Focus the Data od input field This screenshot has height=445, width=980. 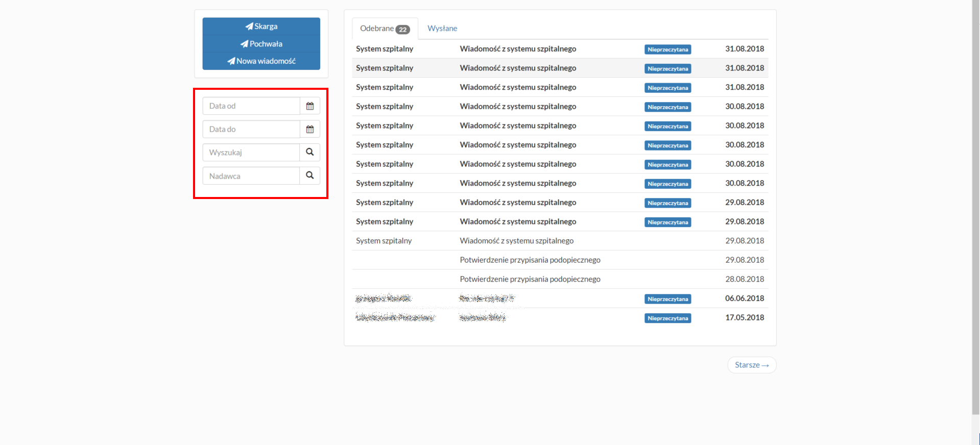coord(251,106)
